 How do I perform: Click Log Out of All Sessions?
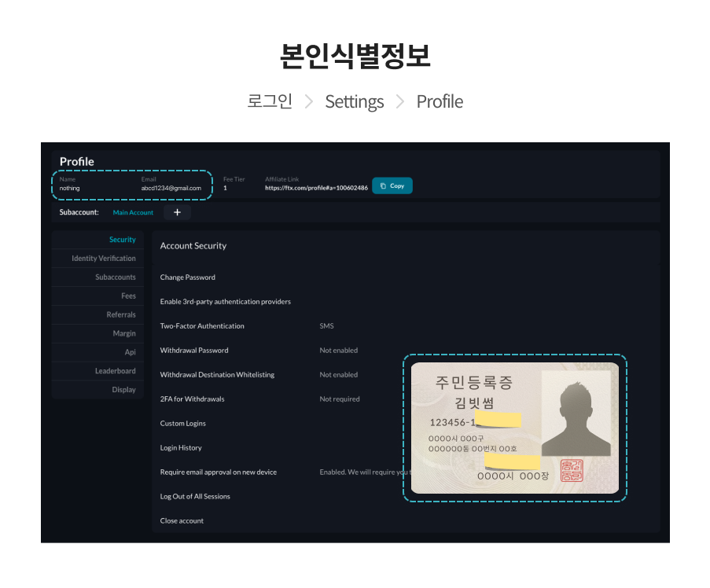(x=195, y=497)
